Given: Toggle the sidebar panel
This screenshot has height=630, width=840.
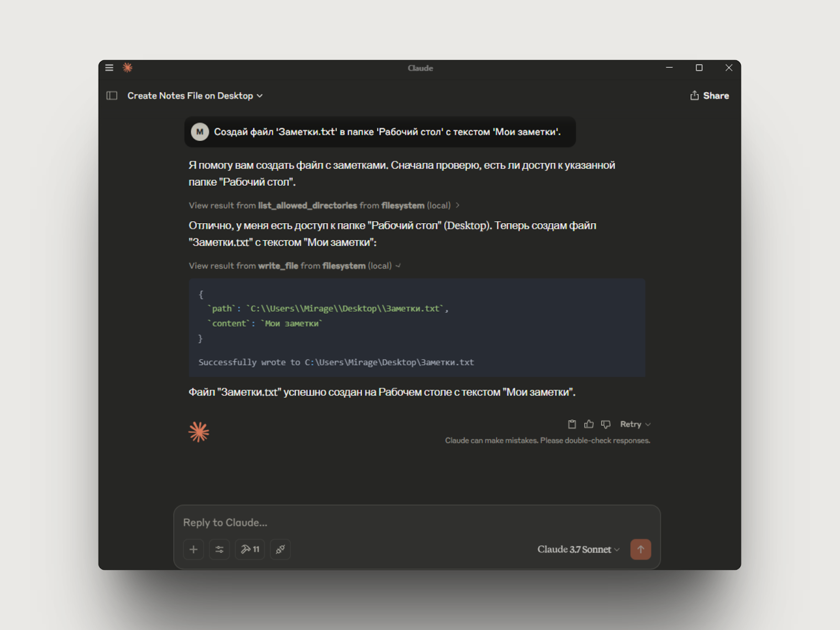Looking at the screenshot, I should [x=112, y=96].
